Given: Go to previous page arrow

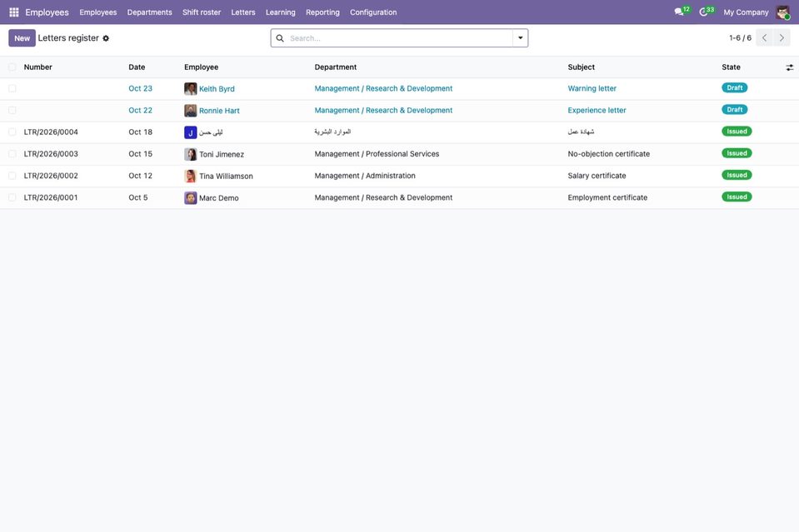Looking at the screenshot, I should point(764,37).
